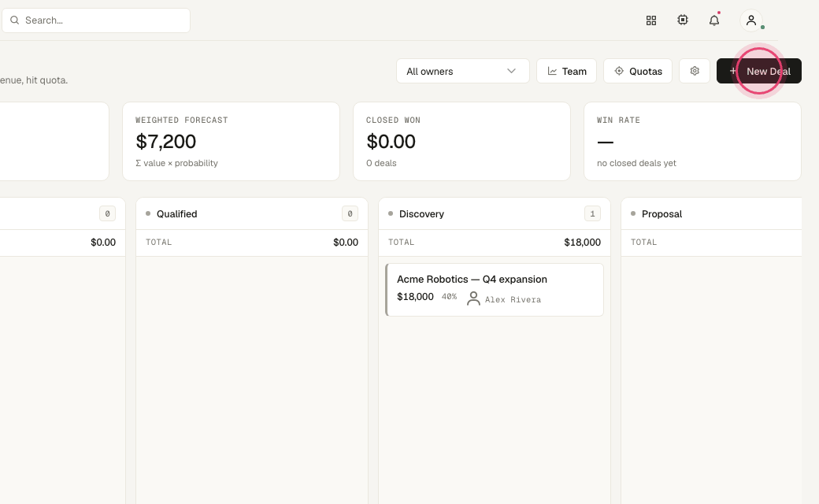Open Acme Robotics — Q4 expansion deal card
The height and width of the screenshot is (504, 819).
pos(495,290)
